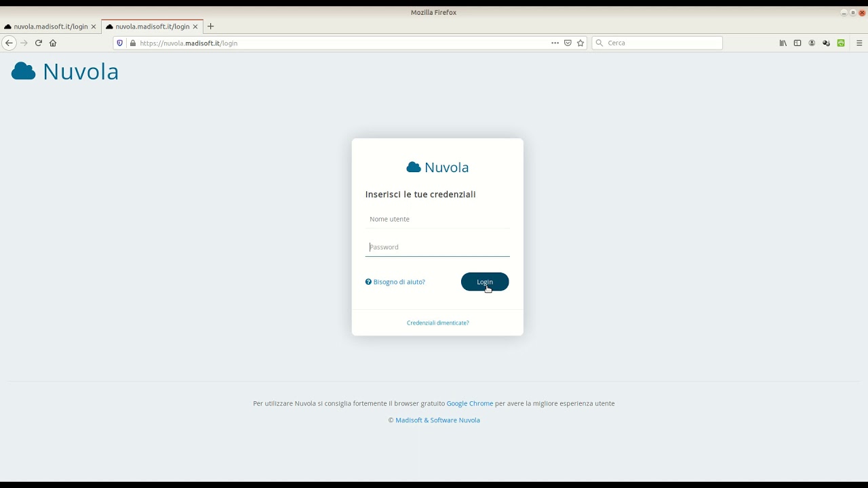Switch to the first nuvola.madisoft.it/login tab
Screen dimensions: 868x488
(x=51, y=26)
